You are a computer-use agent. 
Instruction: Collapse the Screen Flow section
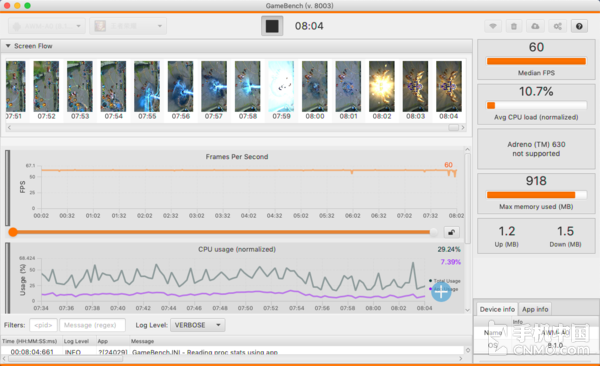coord(8,46)
